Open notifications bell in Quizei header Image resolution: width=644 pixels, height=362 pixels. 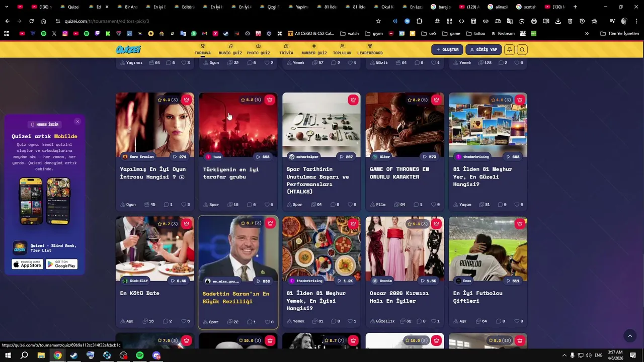coord(509,50)
